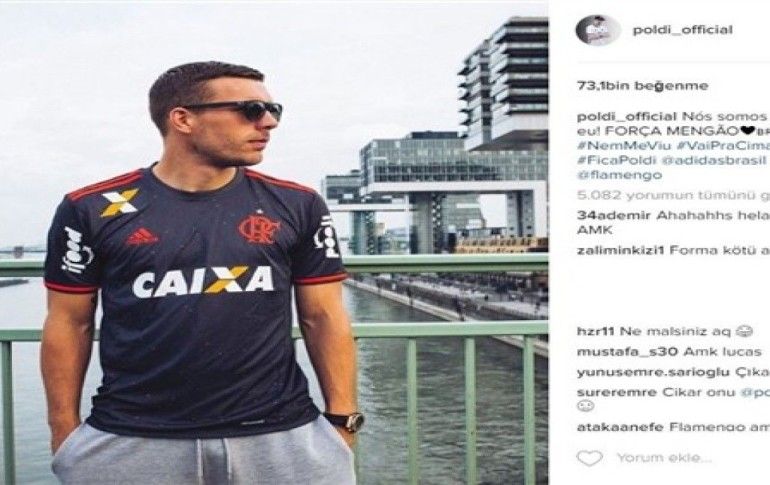Open commenter mustafa_s30's profile

628,351
